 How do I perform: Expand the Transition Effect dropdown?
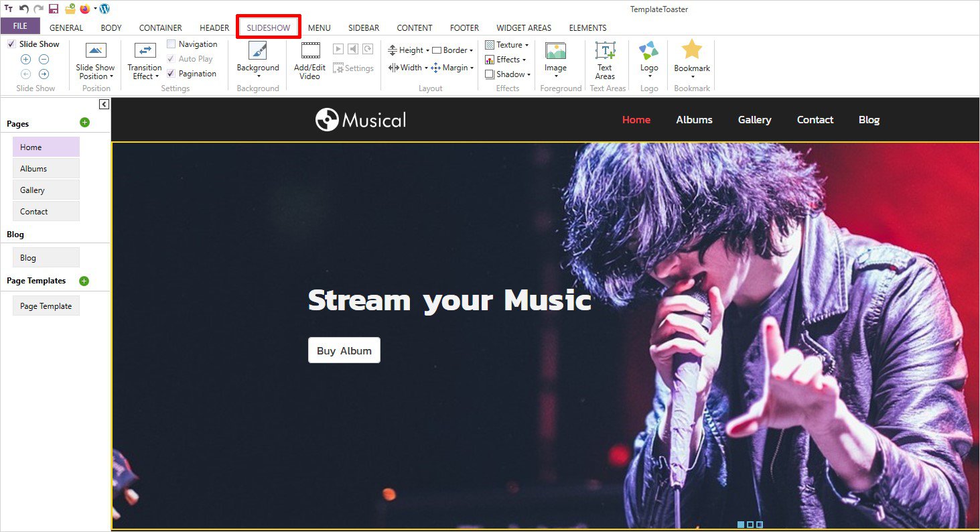click(x=145, y=71)
